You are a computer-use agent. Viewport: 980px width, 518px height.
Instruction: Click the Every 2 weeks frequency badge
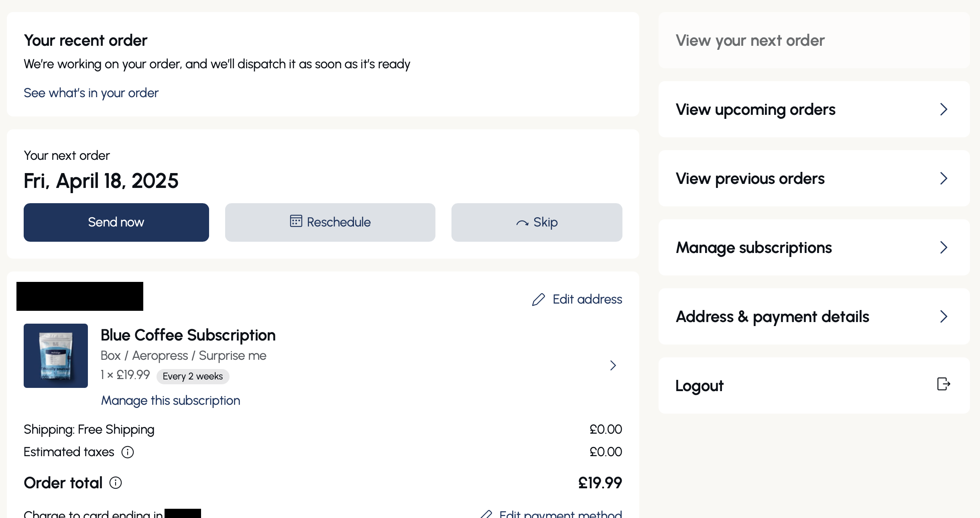click(193, 377)
